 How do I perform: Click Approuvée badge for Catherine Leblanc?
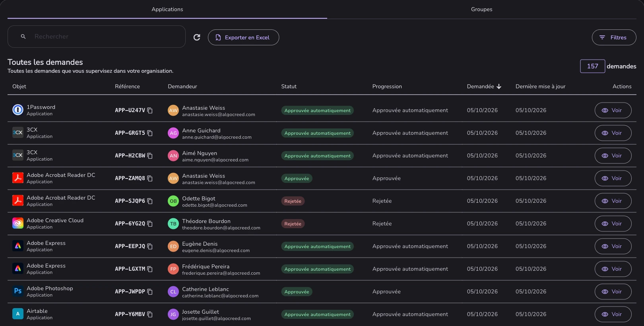click(297, 292)
